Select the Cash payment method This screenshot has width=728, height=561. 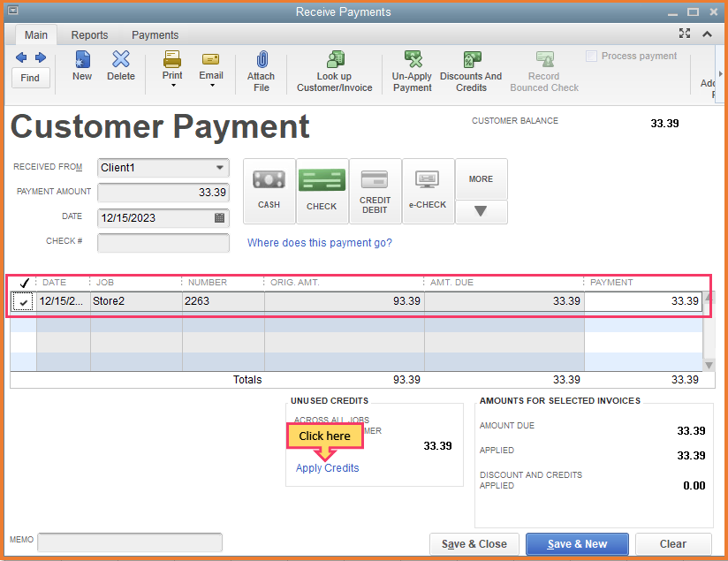(269, 191)
